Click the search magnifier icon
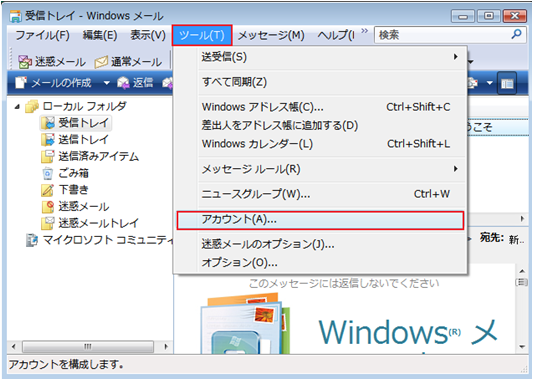 coord(517,34)
